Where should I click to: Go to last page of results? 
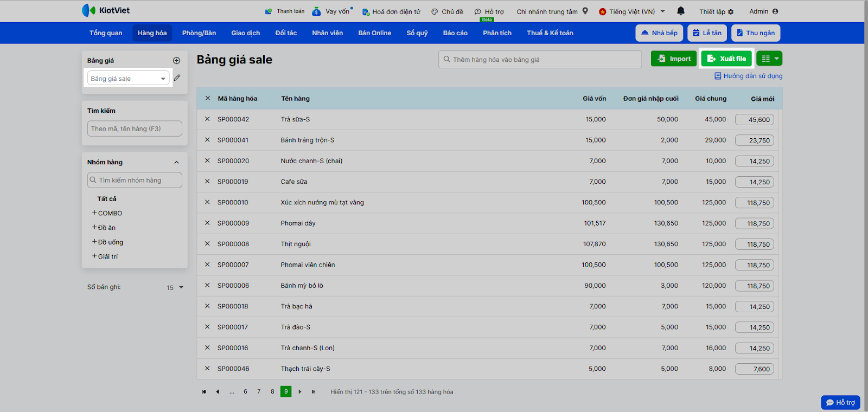[314, 392]
